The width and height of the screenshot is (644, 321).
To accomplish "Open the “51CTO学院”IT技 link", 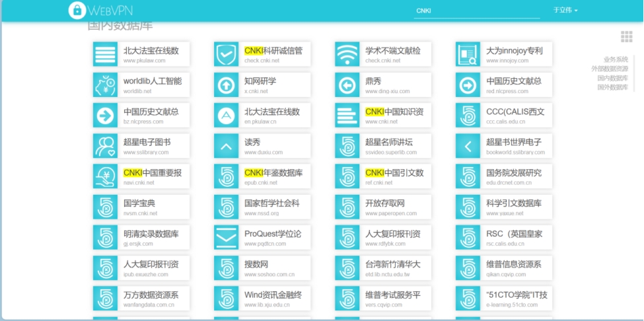I will coord(504,299).
